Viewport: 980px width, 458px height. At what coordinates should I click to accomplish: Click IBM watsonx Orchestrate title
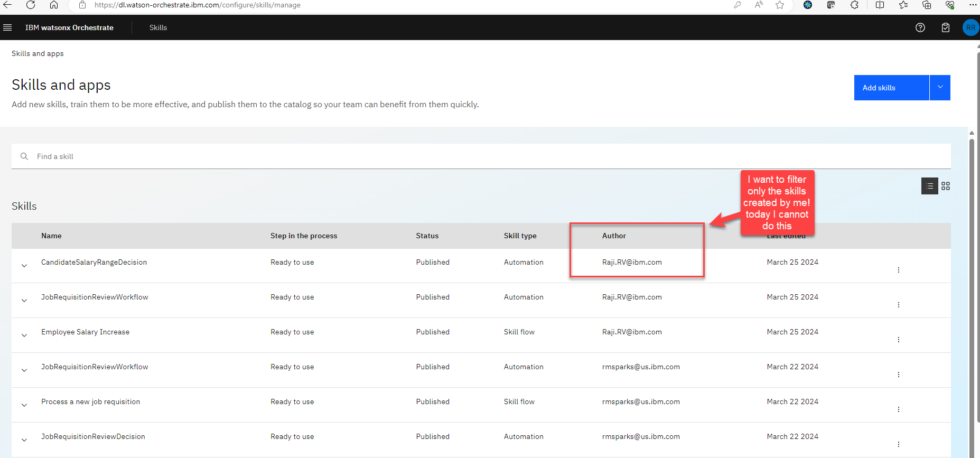point(69,27)
